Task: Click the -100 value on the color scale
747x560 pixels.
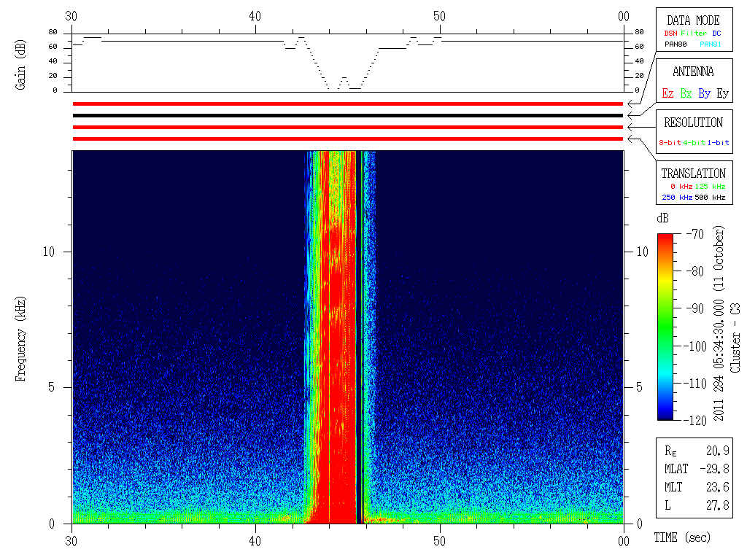Action: [x=695, y=346]
